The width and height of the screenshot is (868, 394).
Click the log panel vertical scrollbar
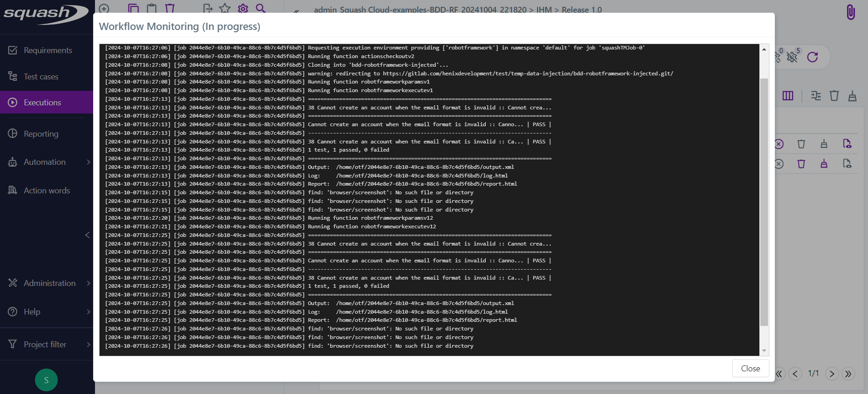pos(764,202)
